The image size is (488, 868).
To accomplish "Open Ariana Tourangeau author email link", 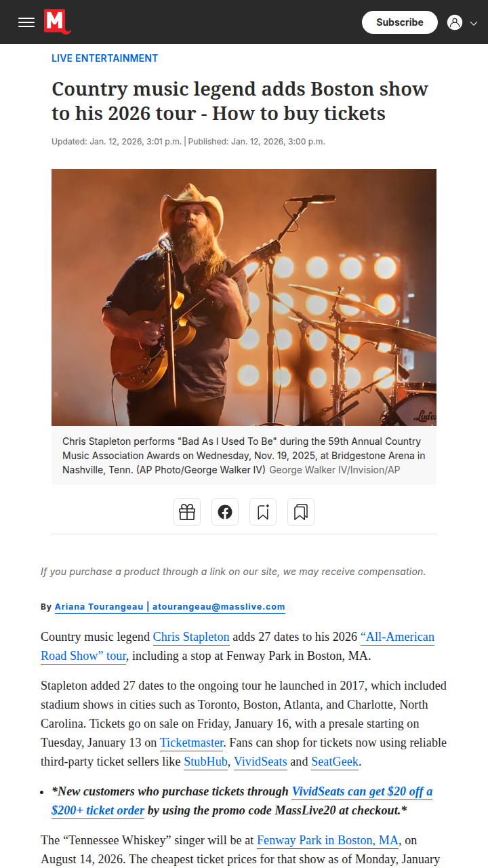I will pyautogui.click(x=169, y=607).
